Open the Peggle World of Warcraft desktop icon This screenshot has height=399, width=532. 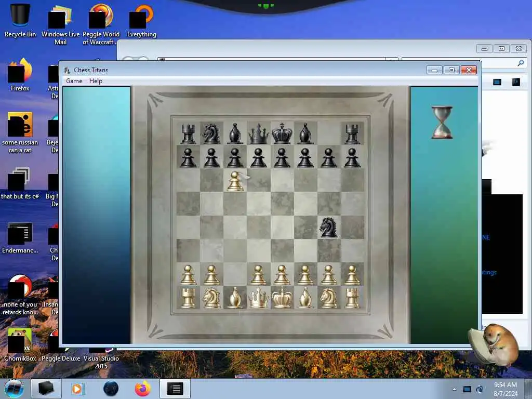pyautogui.click(x=101, y=24)
